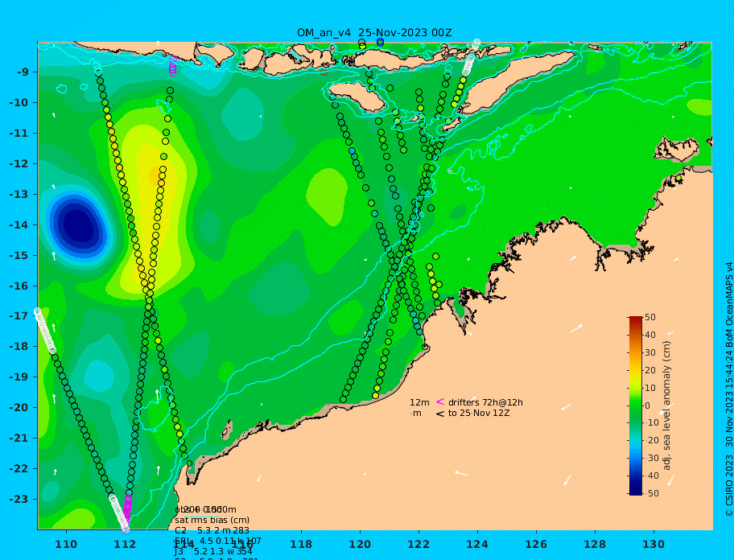The image size is (734, 560).
Task: Click the longitude axis label '112'
Action: 125,545
